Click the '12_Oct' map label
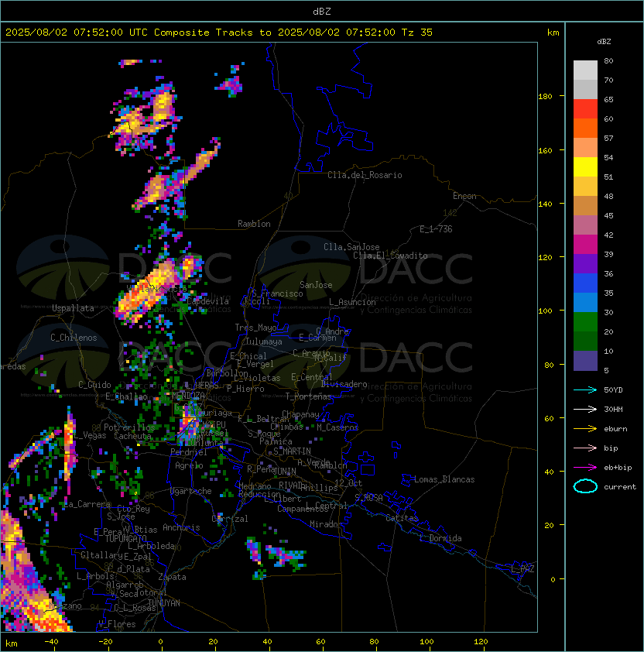This screenshot has height=652, width=644. coord(348,483)
